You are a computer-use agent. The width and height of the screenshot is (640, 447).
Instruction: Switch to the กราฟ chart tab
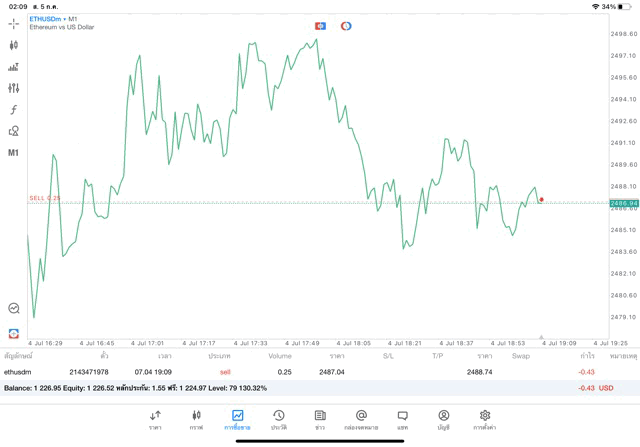pyautogui.click(x=196, y=419)
